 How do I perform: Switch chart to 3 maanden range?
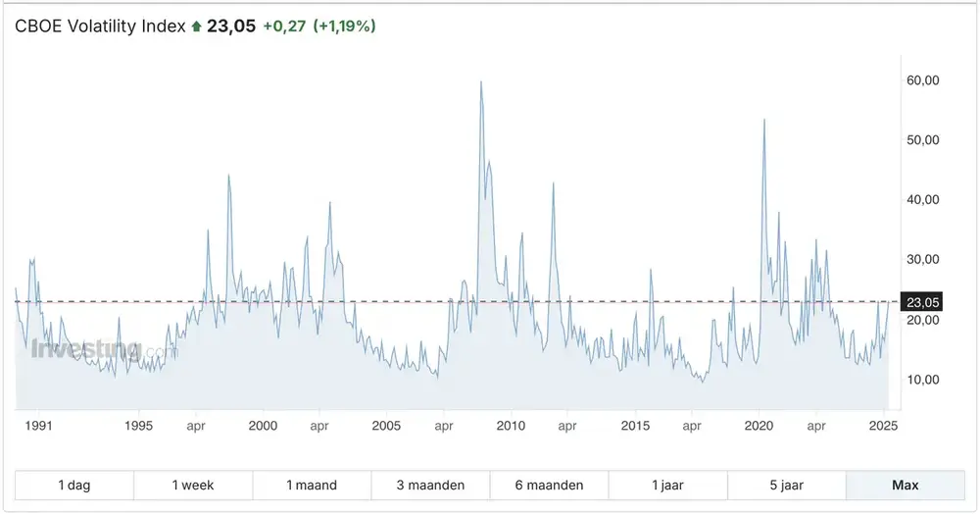[x=430, y=486]
